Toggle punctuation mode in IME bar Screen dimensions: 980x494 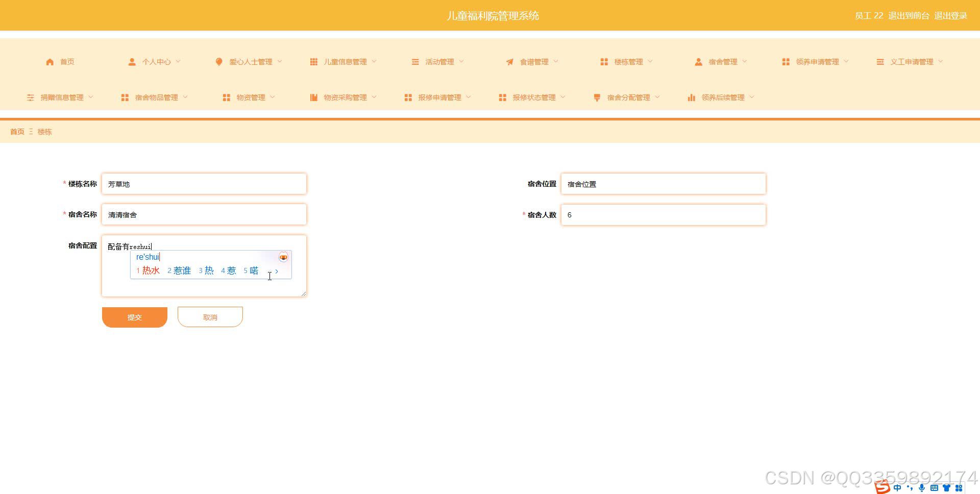click(910, 488)
